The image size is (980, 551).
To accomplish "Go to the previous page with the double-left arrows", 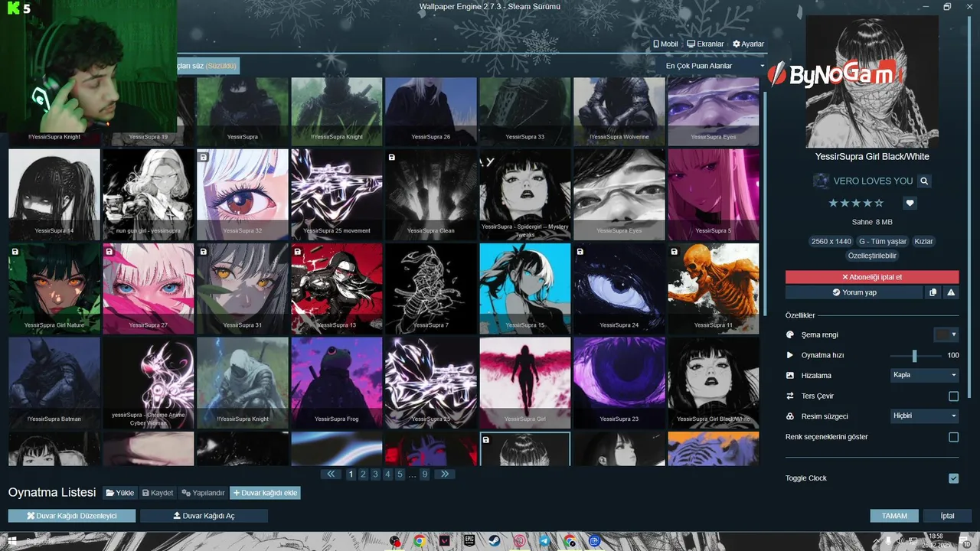I will point(331,474).
